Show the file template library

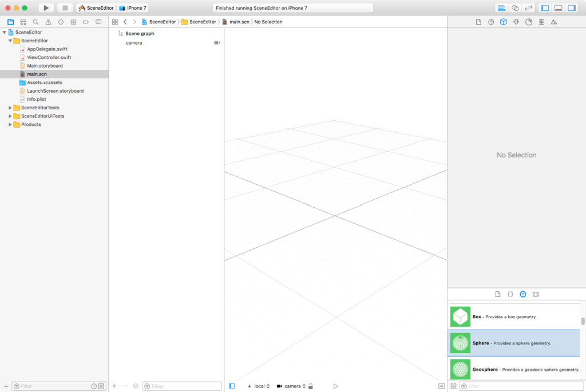pyautogui.click(x=498, y=295)
